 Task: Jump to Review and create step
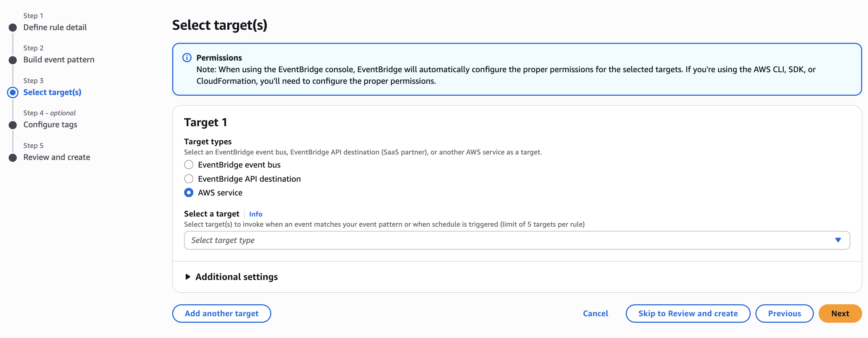point(57,157)
